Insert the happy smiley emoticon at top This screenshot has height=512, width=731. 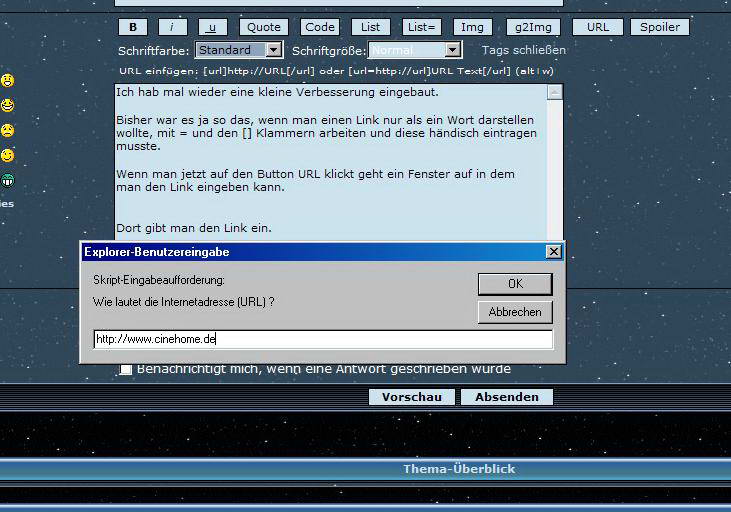pos(7,80)
